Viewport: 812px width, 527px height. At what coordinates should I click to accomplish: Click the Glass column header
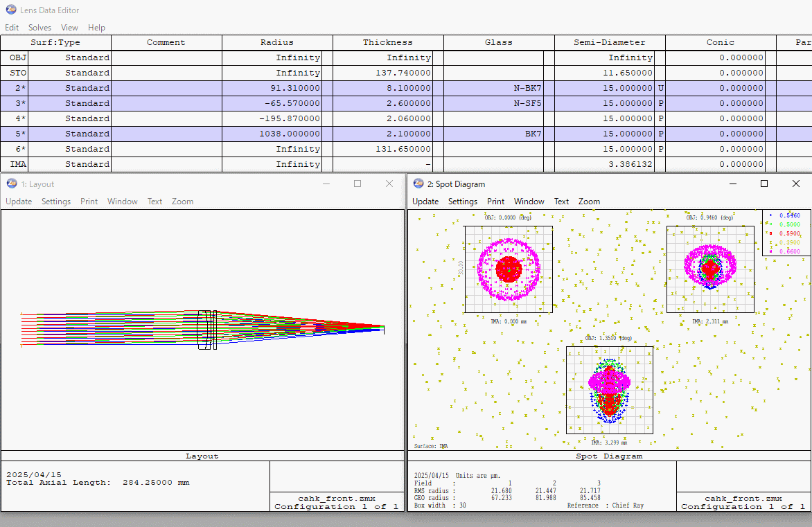tap(499, 42)
